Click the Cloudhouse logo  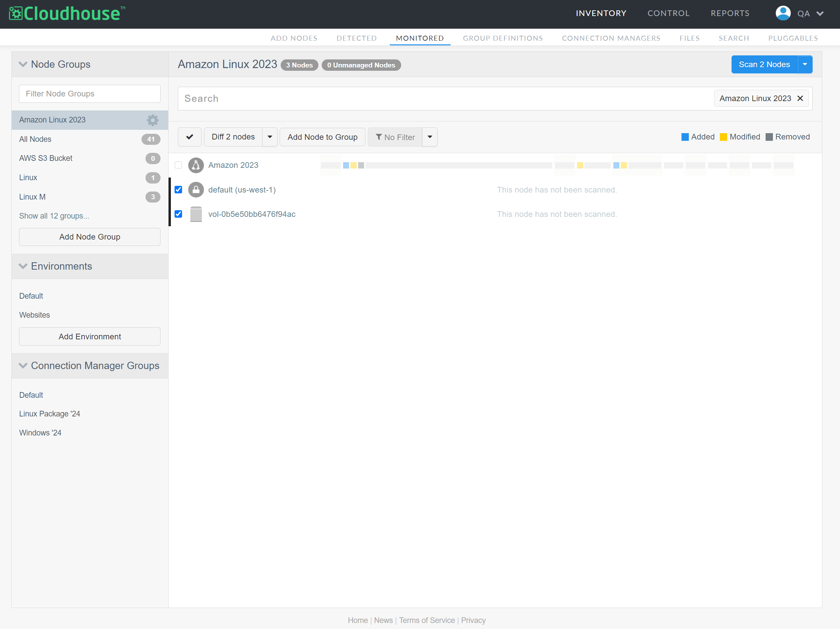(x=67, y=14)
